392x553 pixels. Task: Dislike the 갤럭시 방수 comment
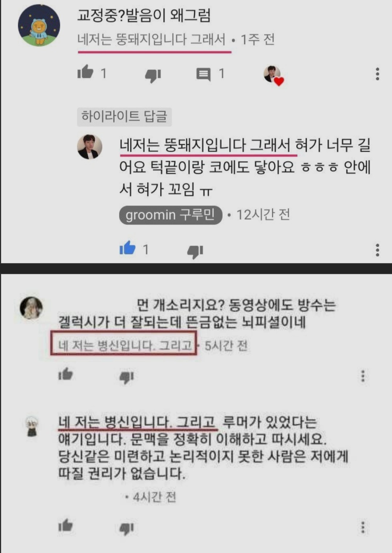[x=127, y=377]
